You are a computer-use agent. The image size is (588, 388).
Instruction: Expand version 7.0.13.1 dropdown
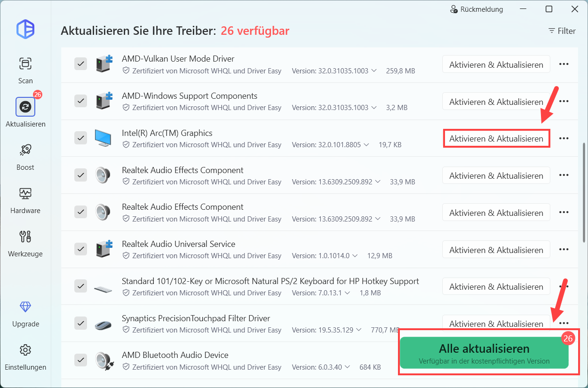(348, 293)
